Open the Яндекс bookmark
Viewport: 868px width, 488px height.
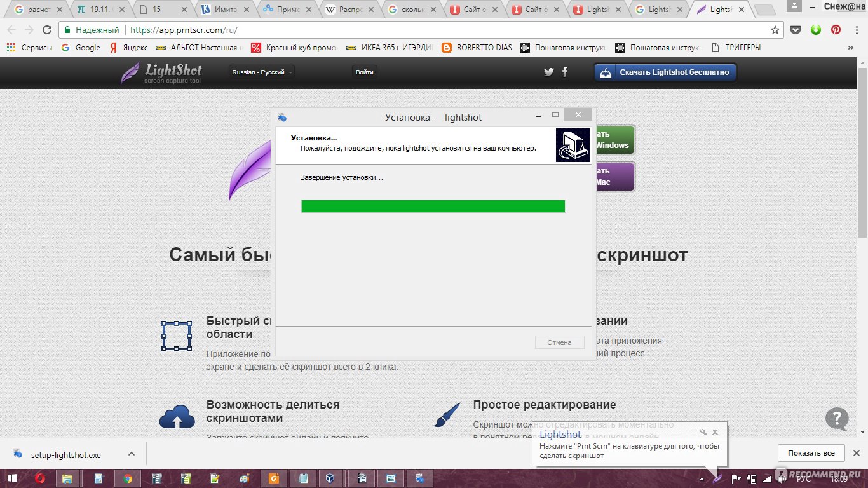pyautogui.click(x=129, y=48)
